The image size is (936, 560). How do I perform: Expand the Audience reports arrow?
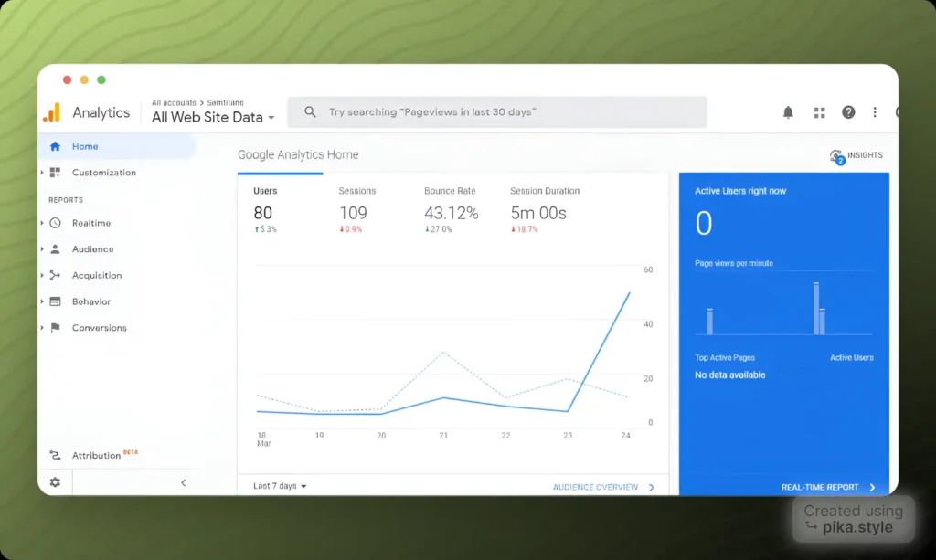(x=42, y=249)
